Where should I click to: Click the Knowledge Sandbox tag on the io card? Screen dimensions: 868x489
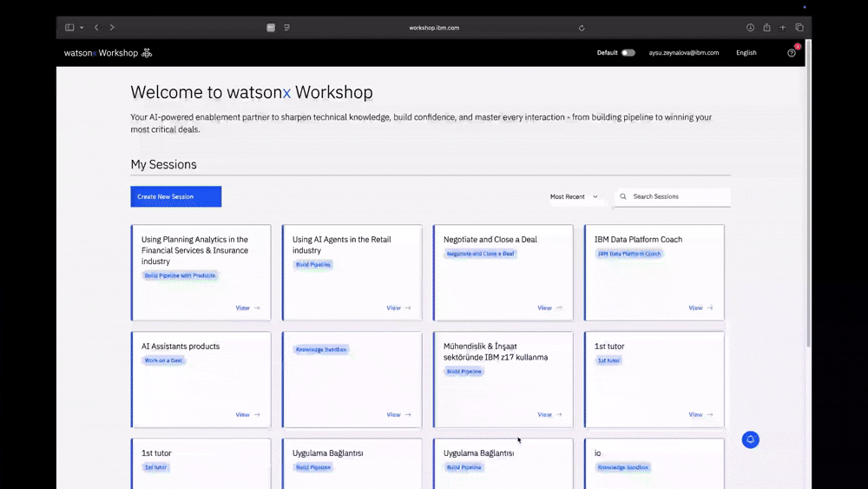622,467
